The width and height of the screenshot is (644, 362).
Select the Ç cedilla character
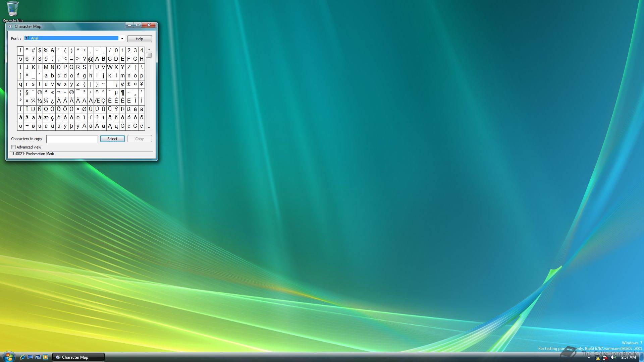coord(103,101)
